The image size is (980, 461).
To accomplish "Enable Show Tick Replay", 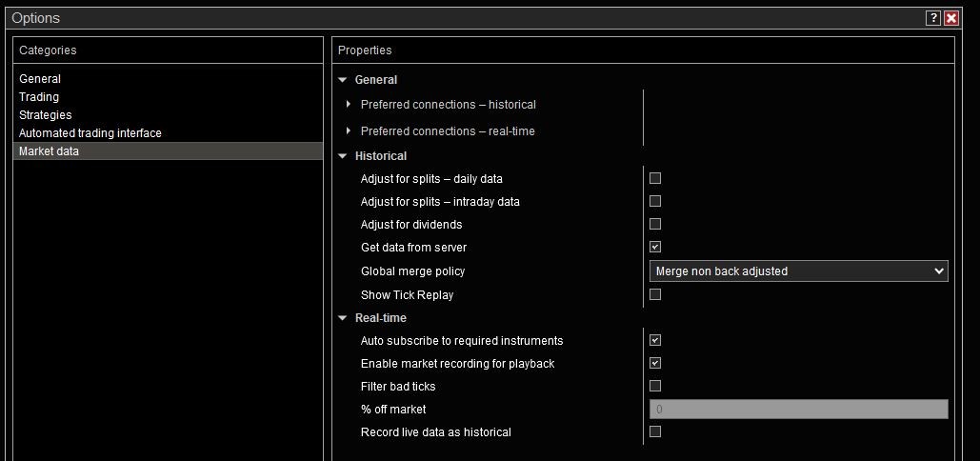I will point(655,294).
